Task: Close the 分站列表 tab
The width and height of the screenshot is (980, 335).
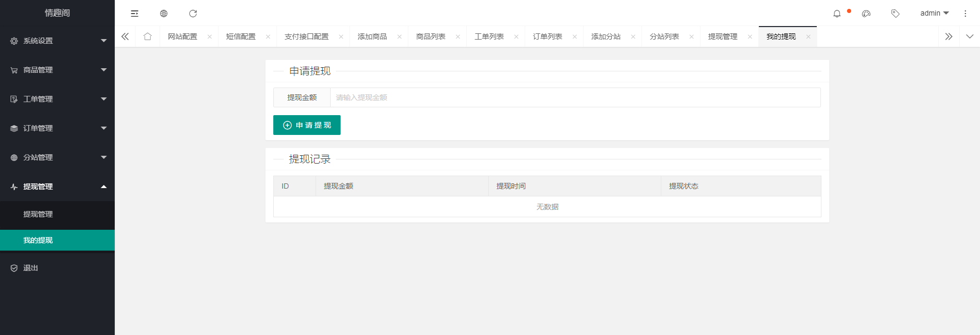Action: (x=692, y=36)
